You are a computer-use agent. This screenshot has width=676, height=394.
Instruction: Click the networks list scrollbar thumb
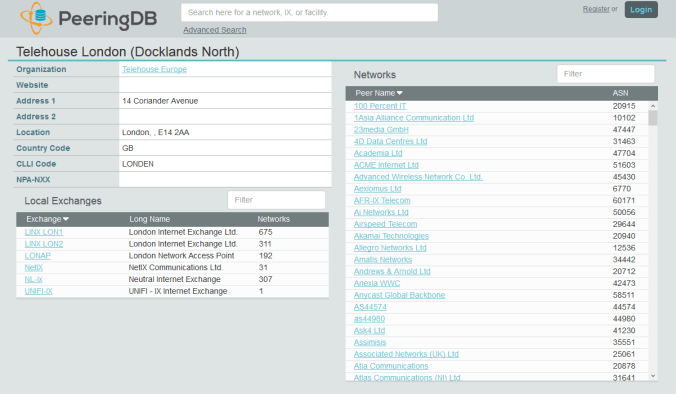[x=653, y=118]
